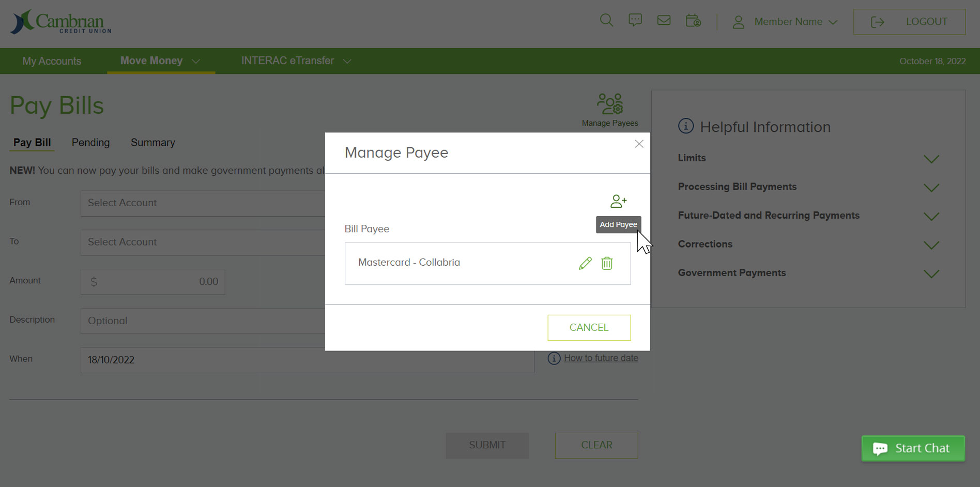Open the Manage Payees icon
The height and width of the screenshot is (487, 980).
point(610,103)
